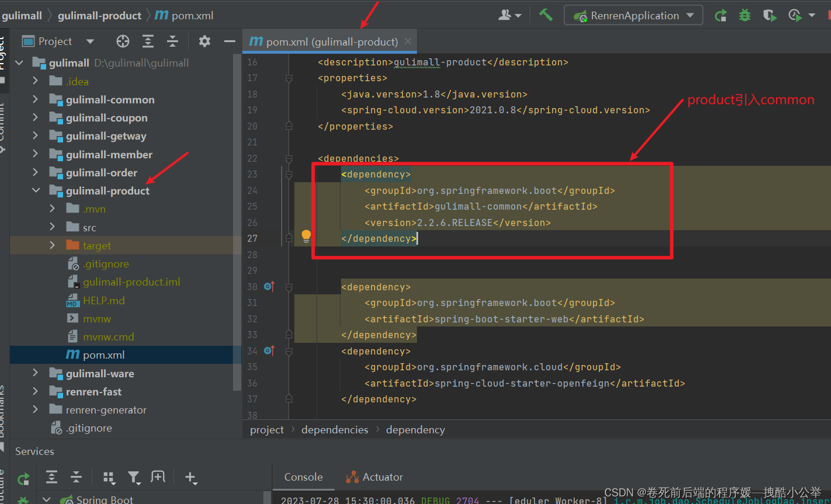Viewport: 831px width, 504px height.
Task: Rerun RenrenApplication from the top toolbar
Action: tap(721, 16)
